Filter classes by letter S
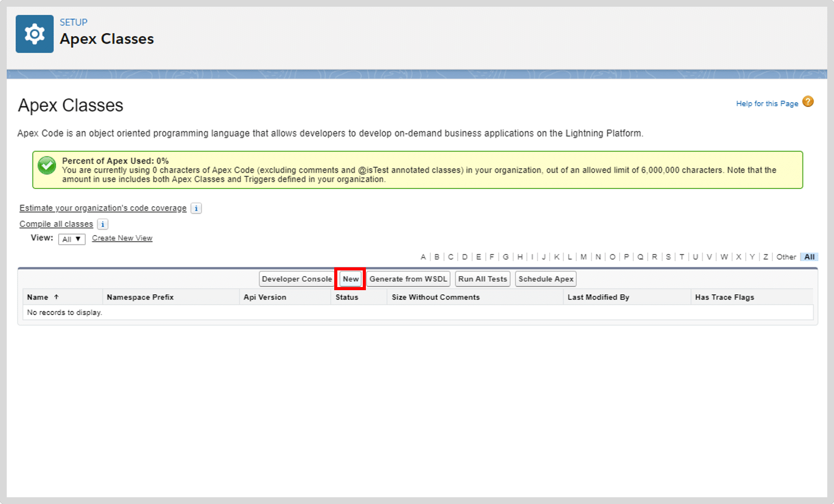This screenshot has width=834, height=504. tap(668, 257)
